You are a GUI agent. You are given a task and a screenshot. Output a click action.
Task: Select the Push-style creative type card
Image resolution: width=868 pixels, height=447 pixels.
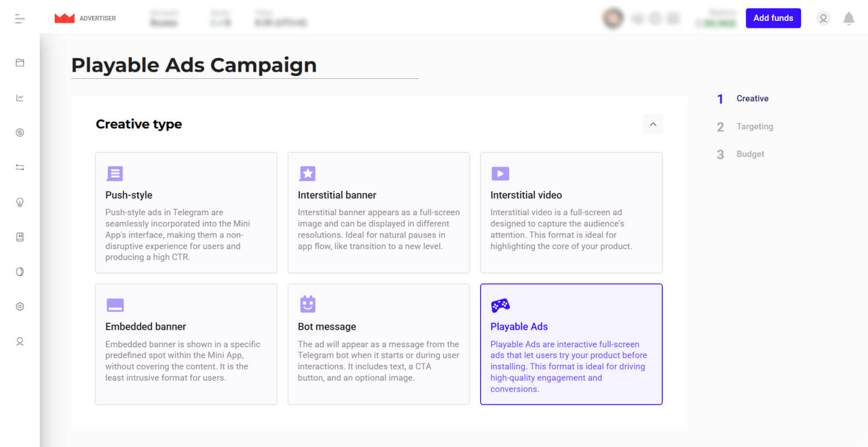(186, 213)
